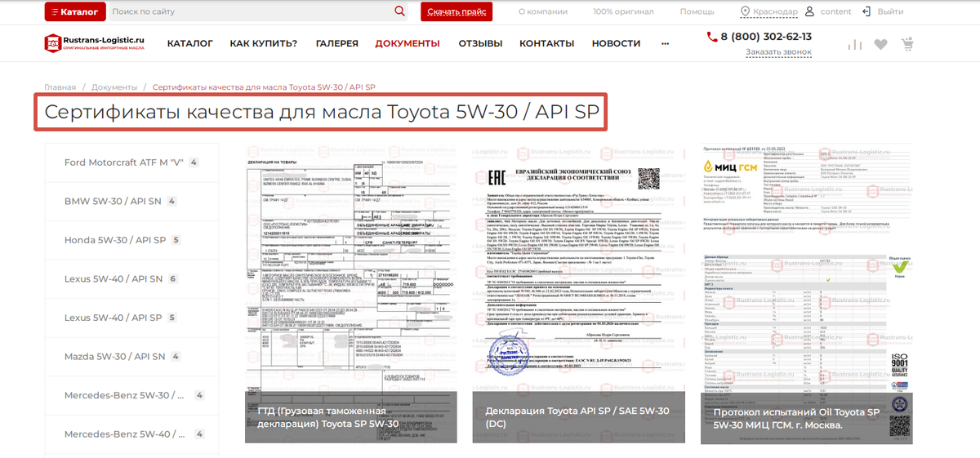Select Lexus 5W-40 / API SN category

click(131, 279)
